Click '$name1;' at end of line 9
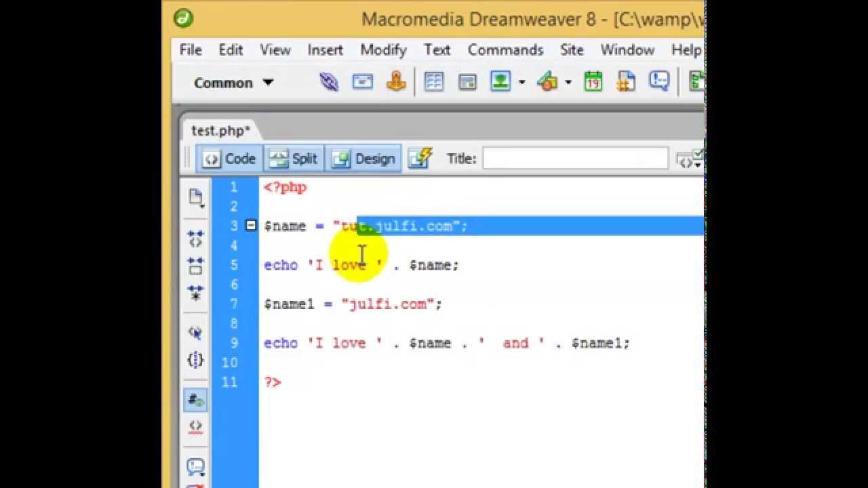The width and height of the screenshot is (868, 488). point(600,343)
